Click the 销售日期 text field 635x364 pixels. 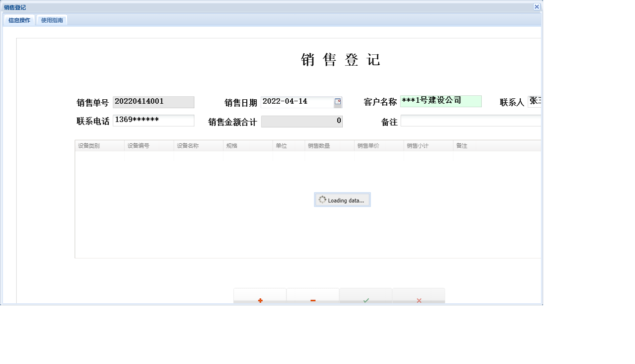click(297, 102)
